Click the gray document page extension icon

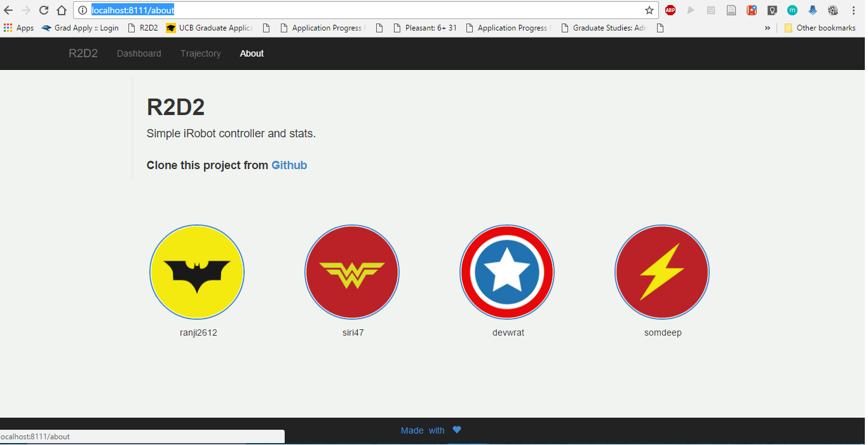[731, 10]
